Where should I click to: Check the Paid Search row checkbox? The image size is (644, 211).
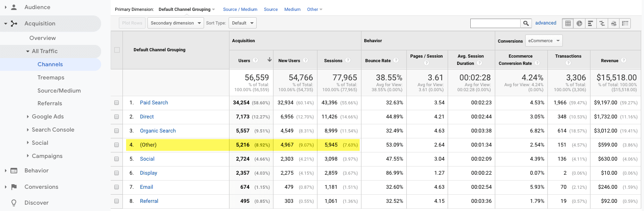[117, 103]
